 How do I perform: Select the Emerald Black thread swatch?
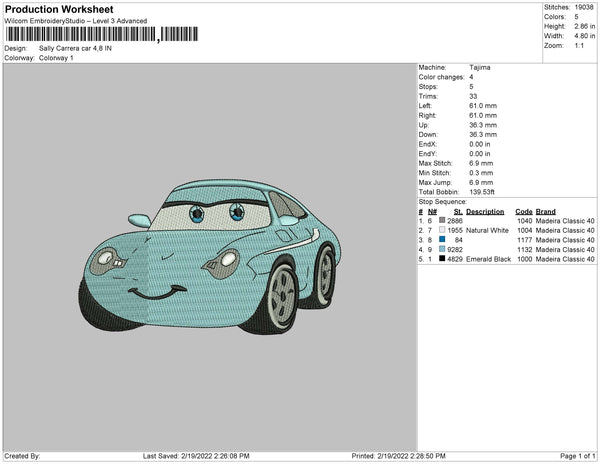441,259
